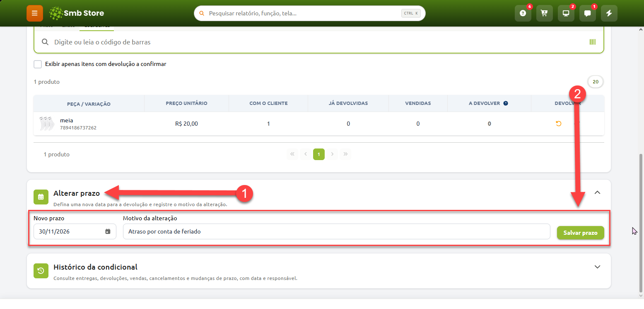Screen dimensions: 644x309
Task: Click the Histórico da condicional history icon
Action: tap(41, 271)
